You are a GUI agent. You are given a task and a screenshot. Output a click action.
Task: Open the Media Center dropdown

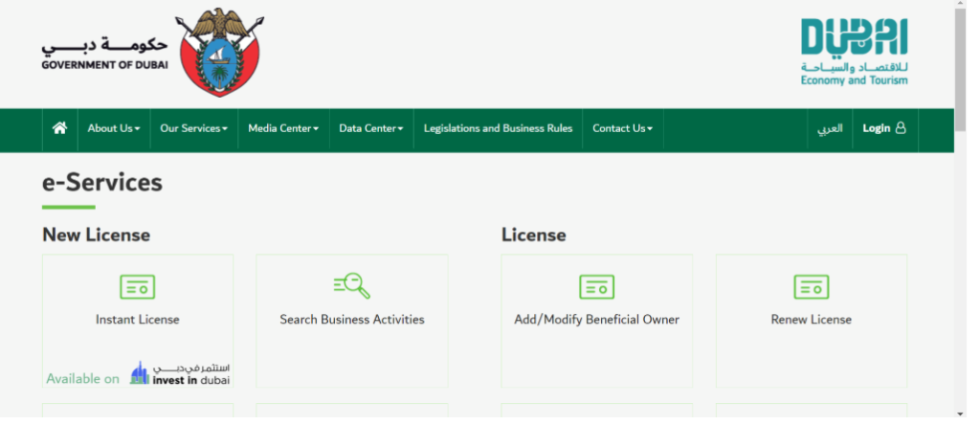coord(282,128)
